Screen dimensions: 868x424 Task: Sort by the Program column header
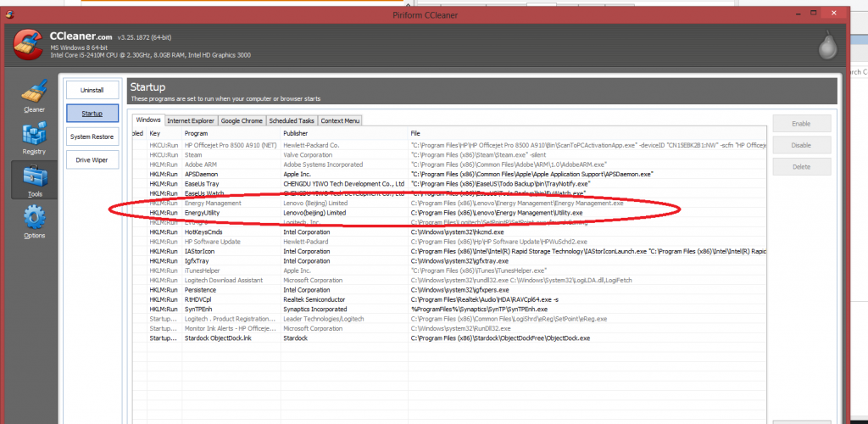pos(231,133)
